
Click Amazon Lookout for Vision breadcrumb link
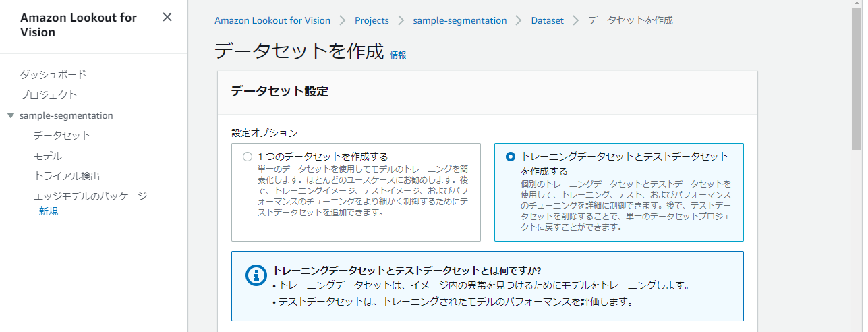pos(272,20)
